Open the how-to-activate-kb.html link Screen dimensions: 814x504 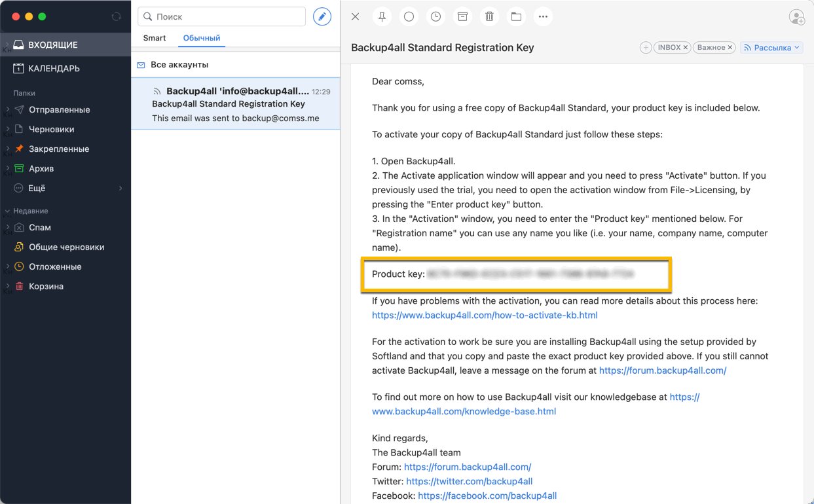pyautogui.click(x=485, y=315)
